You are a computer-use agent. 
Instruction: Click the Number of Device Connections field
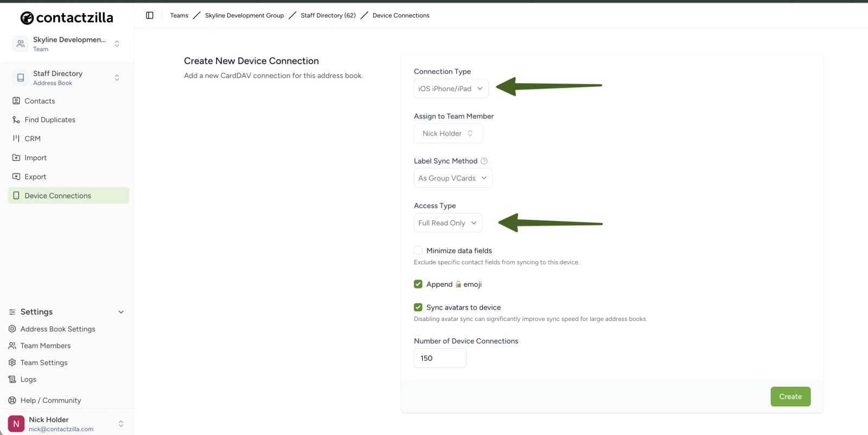point(440,358)
